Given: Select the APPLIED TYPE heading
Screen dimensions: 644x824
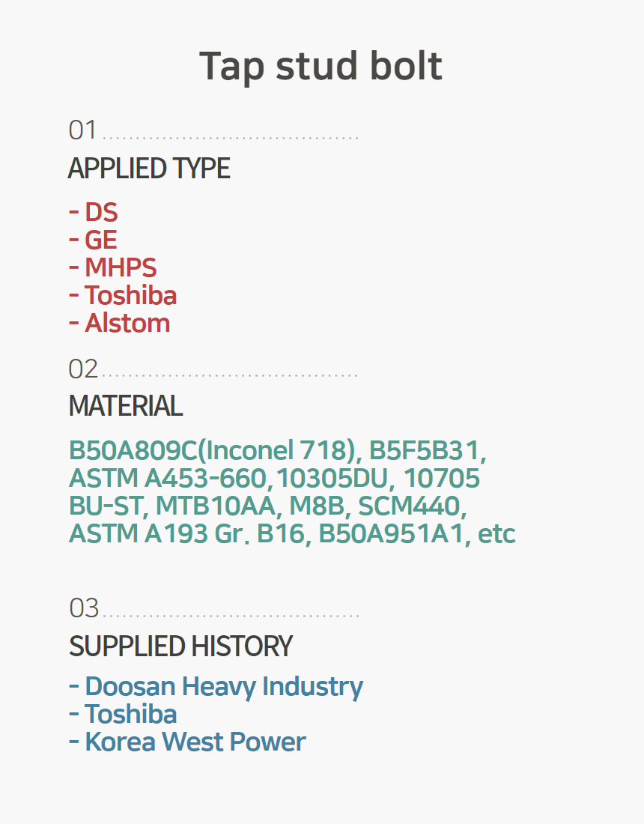Looking at the screenshot, I should coord(149,169).
